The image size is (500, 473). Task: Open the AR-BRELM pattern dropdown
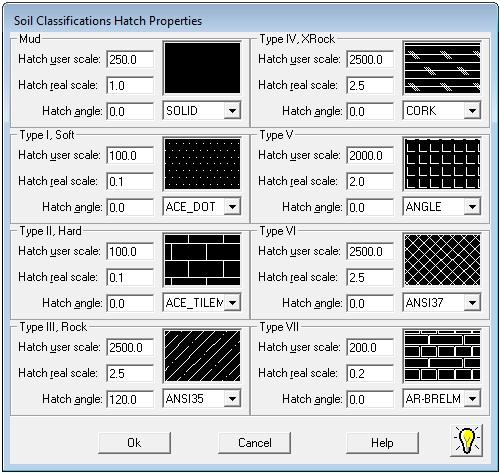coord(472,399)
